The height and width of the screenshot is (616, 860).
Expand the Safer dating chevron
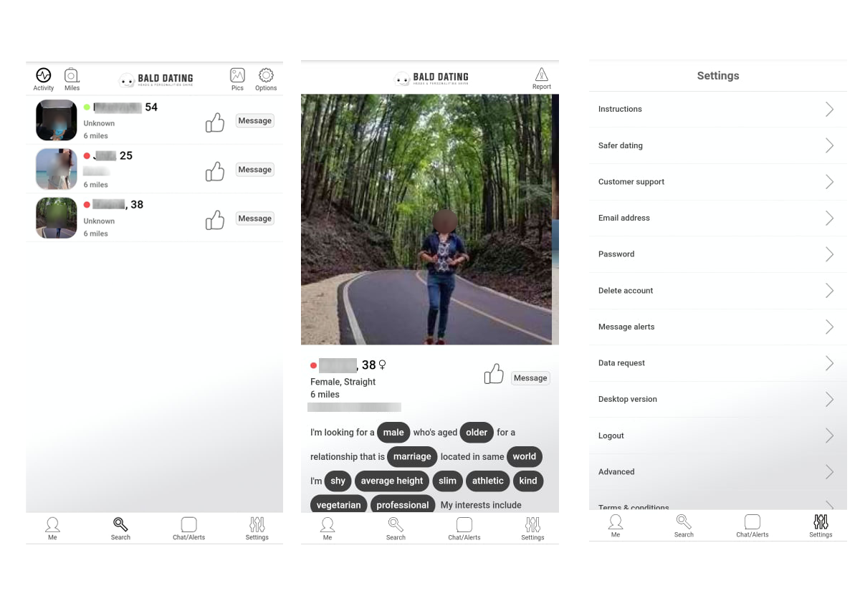coord(829,145)
